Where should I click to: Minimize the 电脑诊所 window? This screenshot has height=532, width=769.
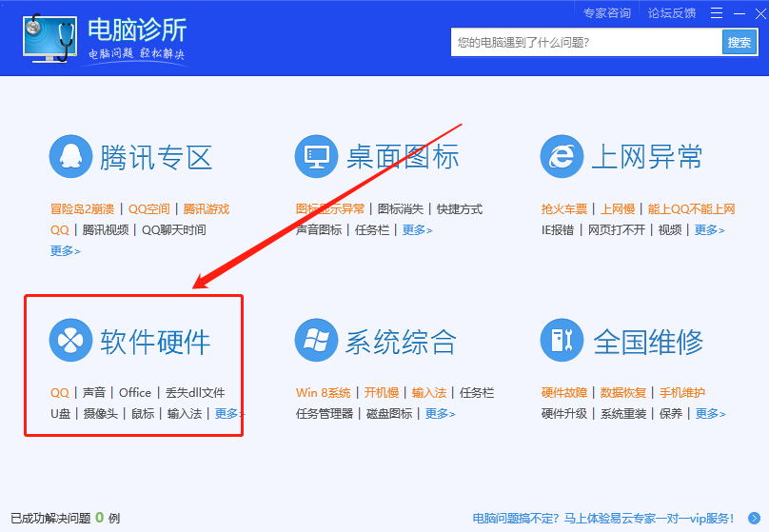[x=739, y=13]
